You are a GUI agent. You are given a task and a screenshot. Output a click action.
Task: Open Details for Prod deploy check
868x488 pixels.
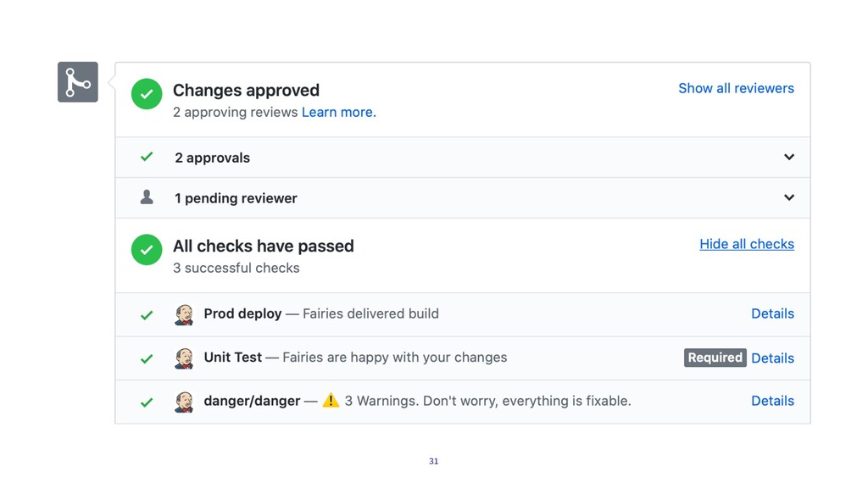tap(773, 313)
